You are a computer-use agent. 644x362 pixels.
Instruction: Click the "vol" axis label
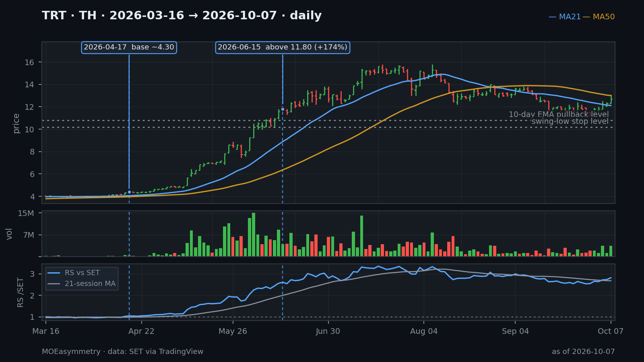pos(9,234)
